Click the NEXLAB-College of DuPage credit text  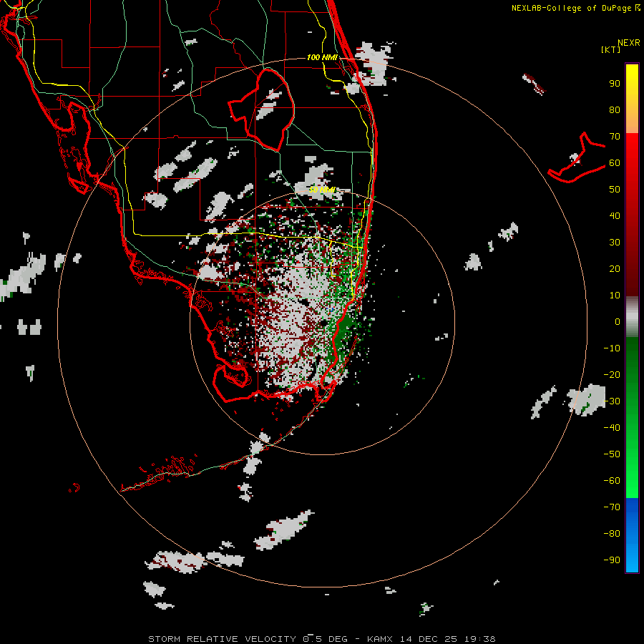pyautogui.click(x=575, y=8)
